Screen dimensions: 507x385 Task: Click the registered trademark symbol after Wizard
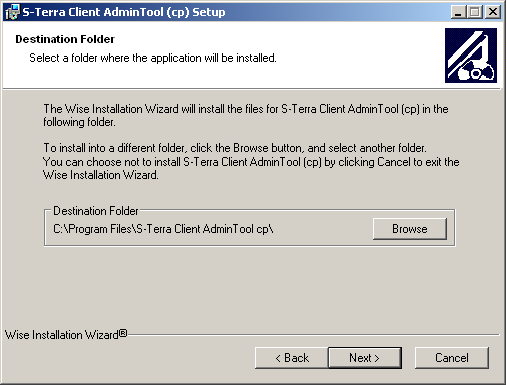tap(123, 333)
